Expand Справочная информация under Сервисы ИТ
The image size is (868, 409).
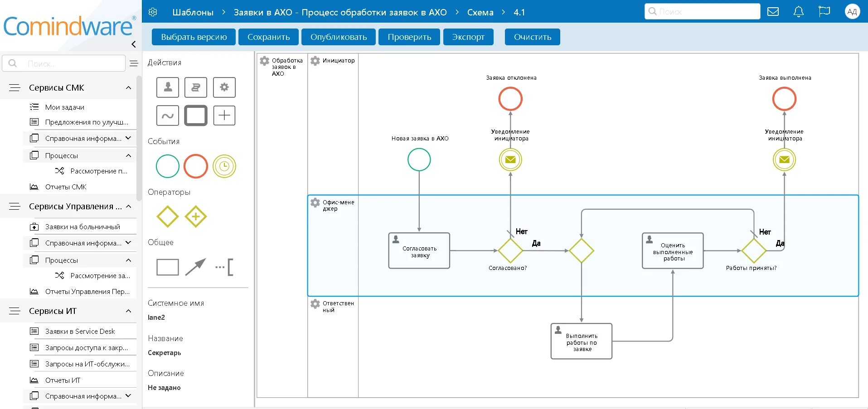(x=128, y=396)
